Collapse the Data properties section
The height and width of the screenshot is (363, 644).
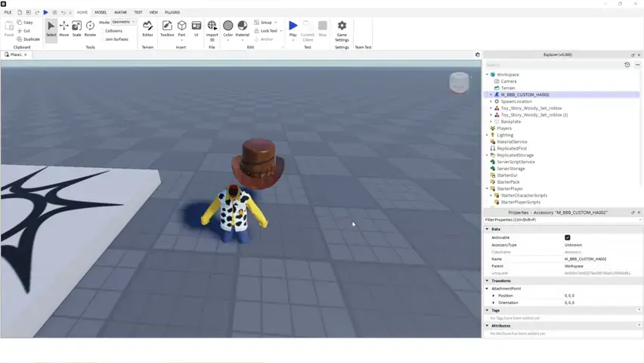click(487, 229)
